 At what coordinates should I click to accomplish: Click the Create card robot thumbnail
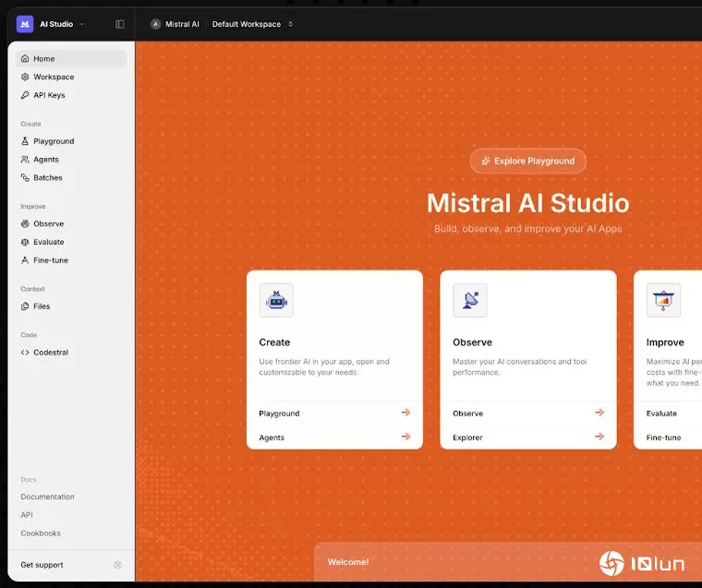[x=276, y=300]
